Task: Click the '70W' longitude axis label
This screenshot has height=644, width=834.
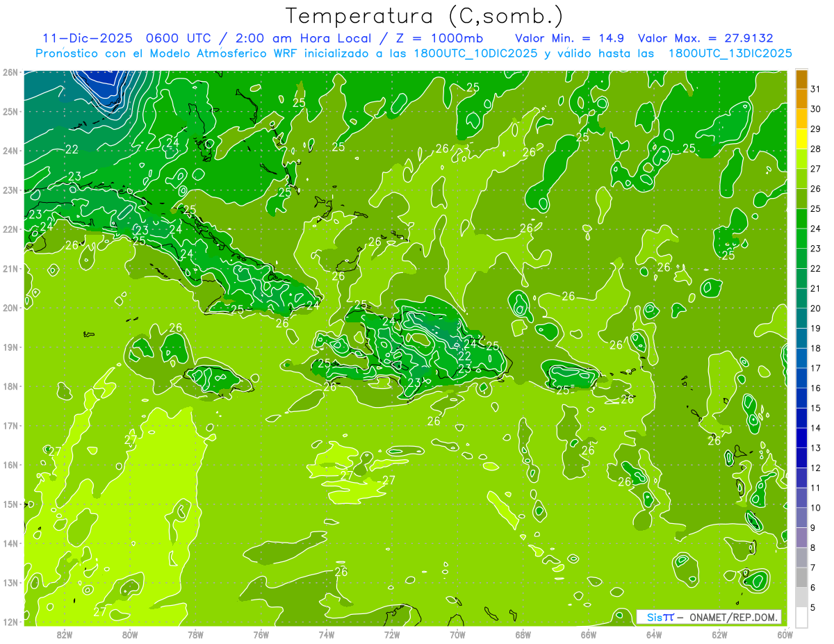Action: (x=457, y=634)
